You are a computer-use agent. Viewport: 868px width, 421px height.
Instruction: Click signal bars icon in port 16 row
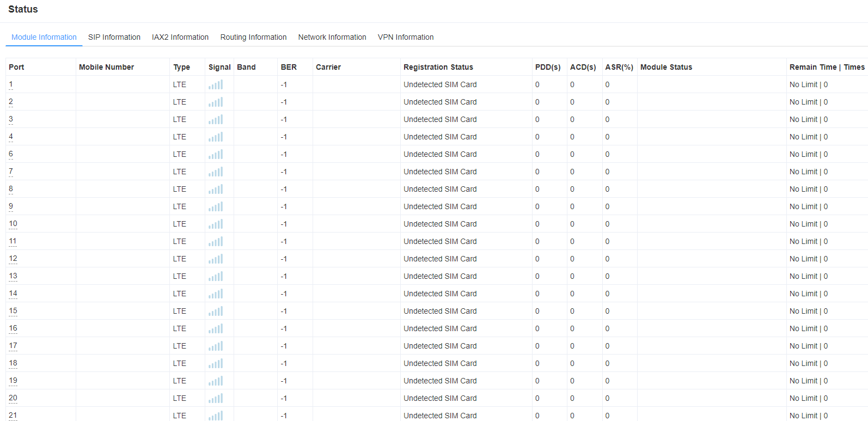[216, 328]
